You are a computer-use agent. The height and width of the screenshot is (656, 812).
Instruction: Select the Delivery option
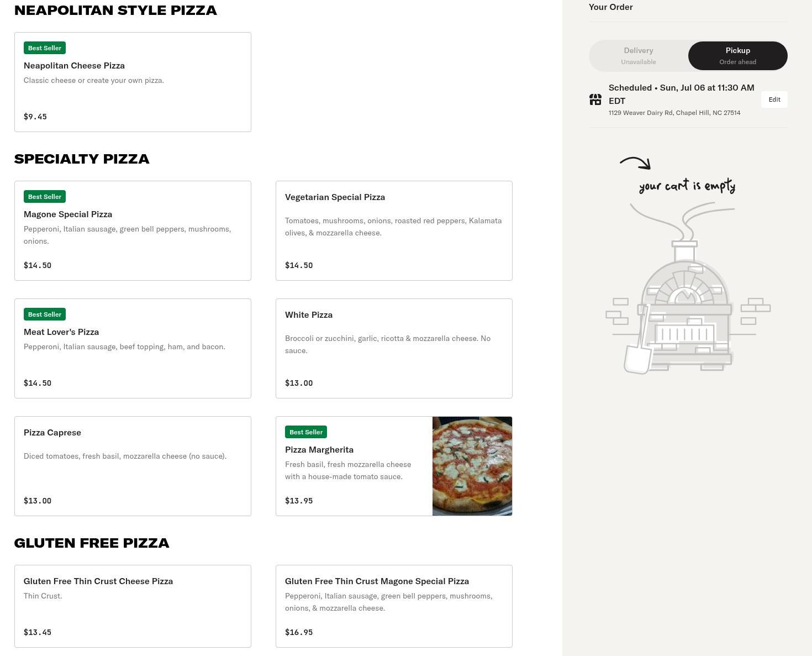pos(638,56)
